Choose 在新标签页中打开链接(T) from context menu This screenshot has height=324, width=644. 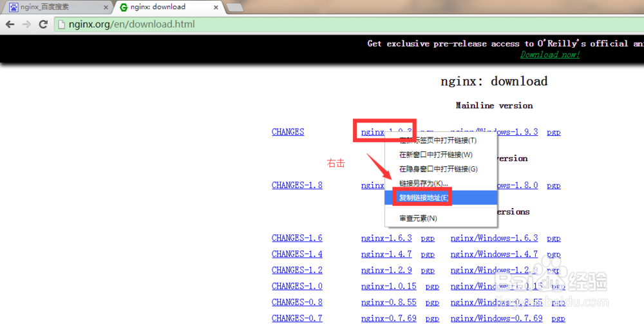(440, 140)
